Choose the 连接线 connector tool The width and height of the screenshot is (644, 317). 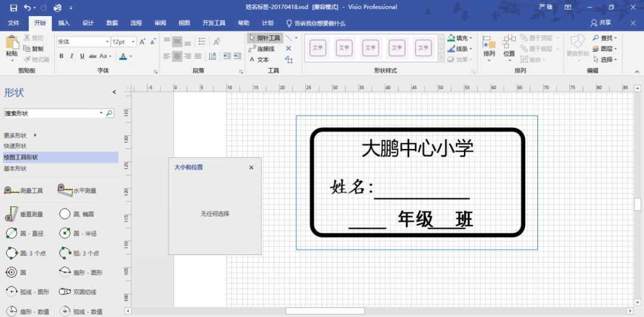[262, 49]
